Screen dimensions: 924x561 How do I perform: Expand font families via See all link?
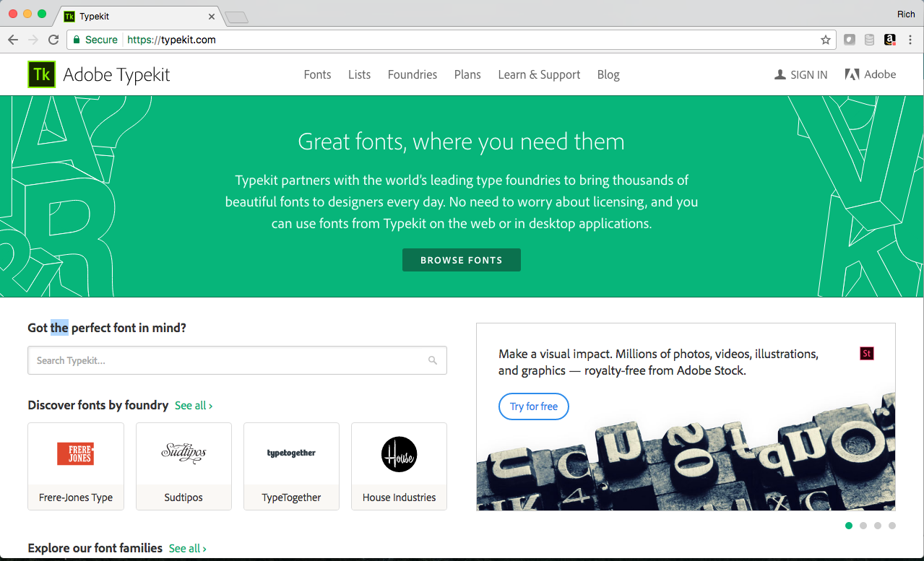[187, 549]
